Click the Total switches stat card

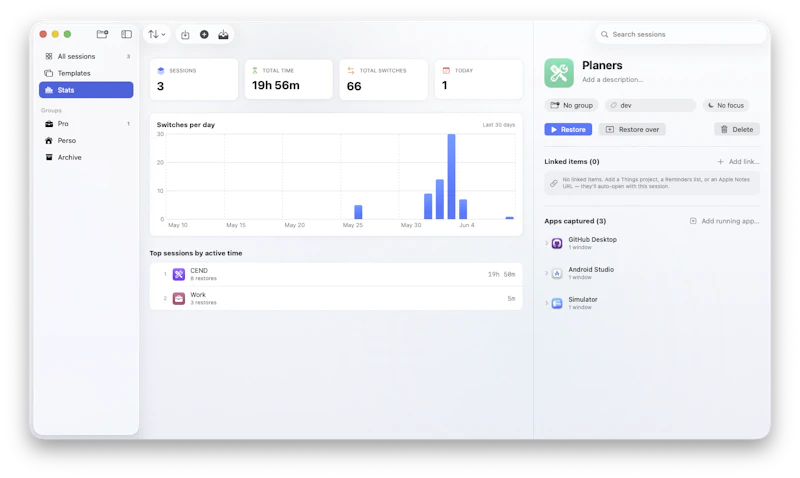tap(384, 79)
